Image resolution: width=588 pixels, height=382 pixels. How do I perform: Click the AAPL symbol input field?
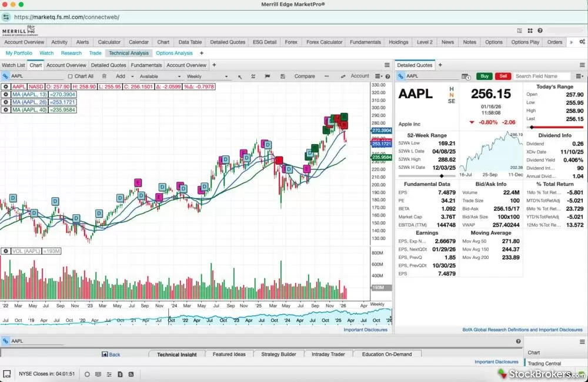(x=35, y=76)
